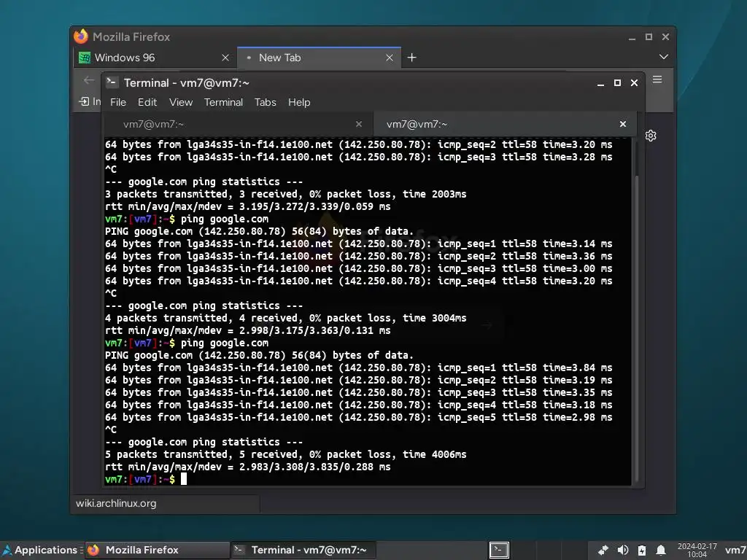This screenshot has width=747, height=560.
Task: Click the Firefox back arrow button
Action: 88,80
